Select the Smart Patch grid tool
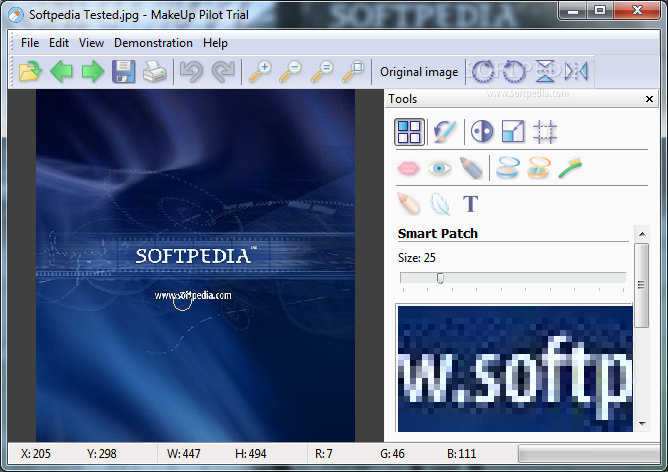 point(409,132)
